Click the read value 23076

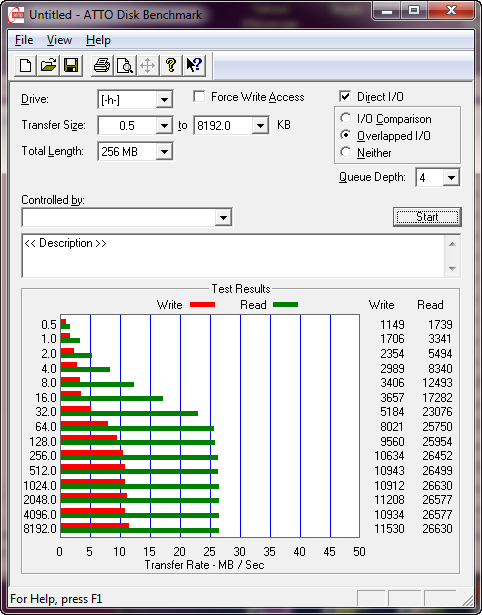click(437, 412)
